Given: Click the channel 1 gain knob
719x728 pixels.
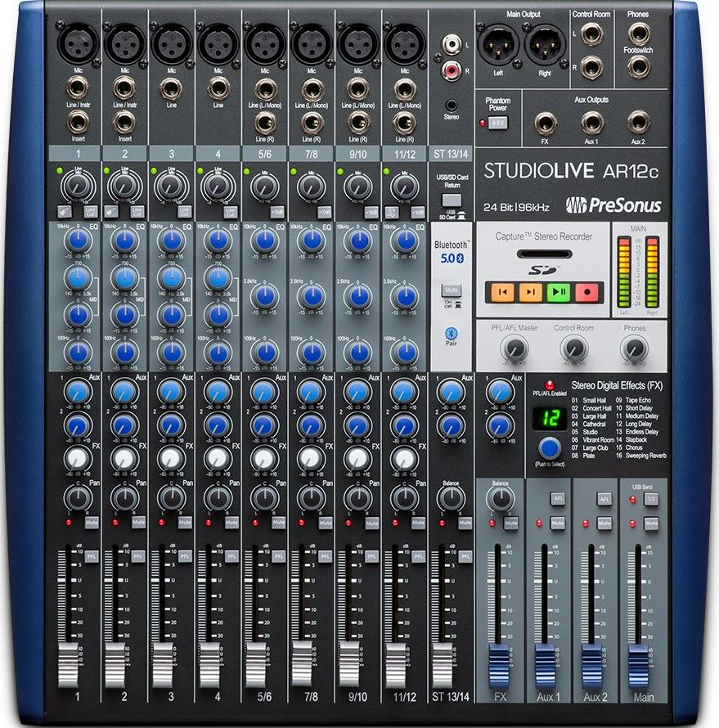Looking at the screenshot, I should coord(78,186).
